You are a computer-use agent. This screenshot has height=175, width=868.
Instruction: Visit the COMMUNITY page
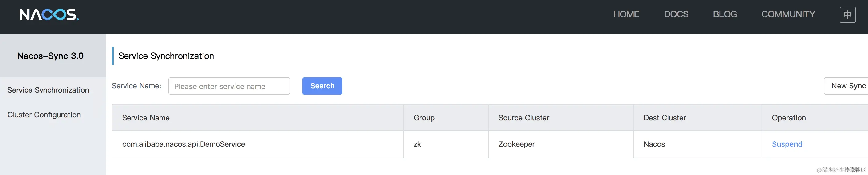tap(788, 14)
